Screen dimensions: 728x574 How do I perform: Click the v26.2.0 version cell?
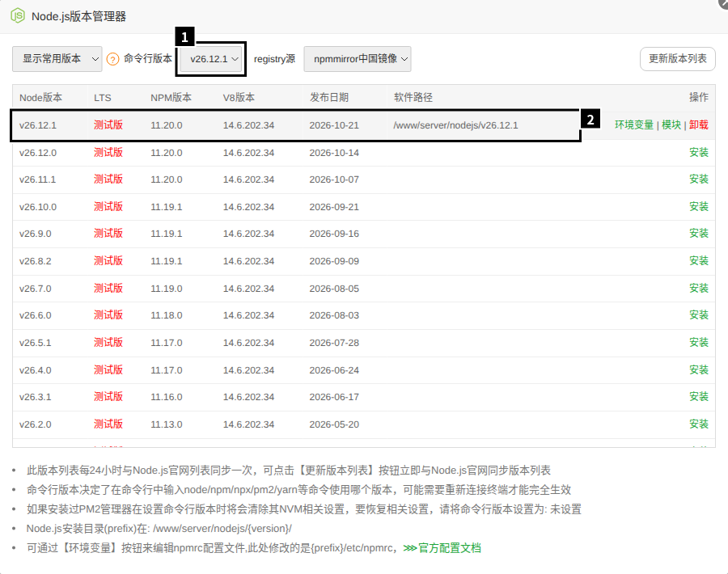pos(36,424)
